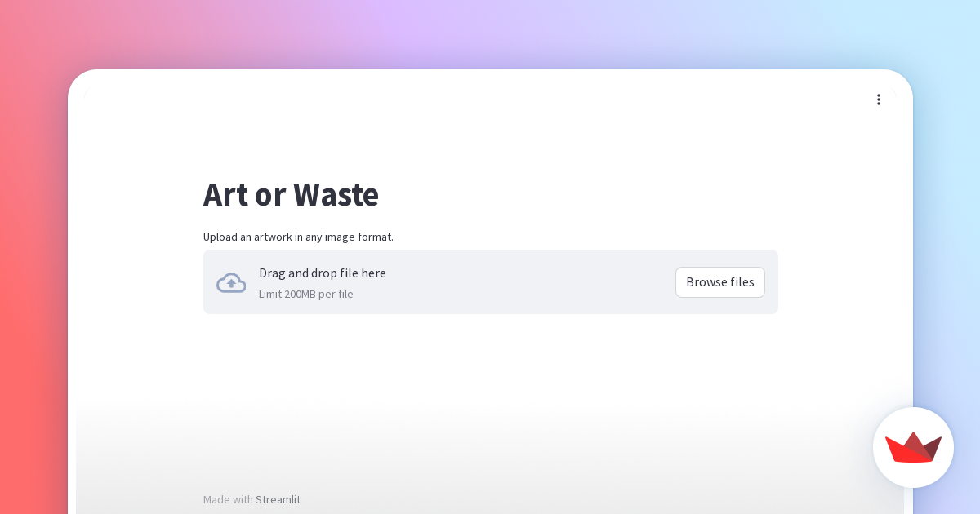Click the word 'Waste' in the title
980x514 pixels.
click(x=336, y=194)
